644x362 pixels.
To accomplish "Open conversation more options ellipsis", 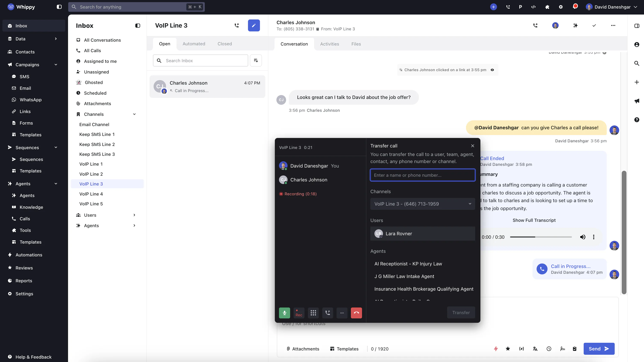I will click(x=613, y=25).
